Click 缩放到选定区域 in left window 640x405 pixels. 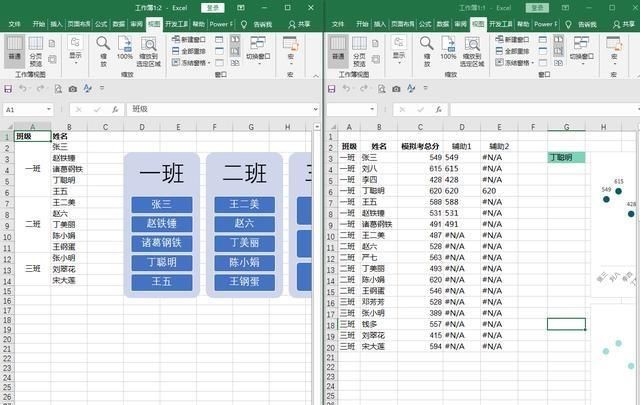[149, 51]
